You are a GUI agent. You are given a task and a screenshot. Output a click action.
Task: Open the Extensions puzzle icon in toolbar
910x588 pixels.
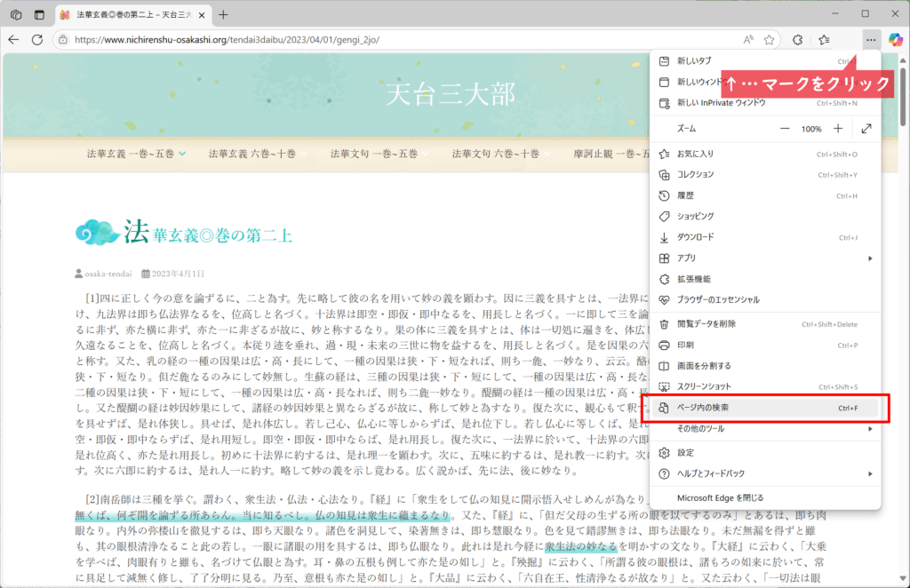(x=798, y=39)
